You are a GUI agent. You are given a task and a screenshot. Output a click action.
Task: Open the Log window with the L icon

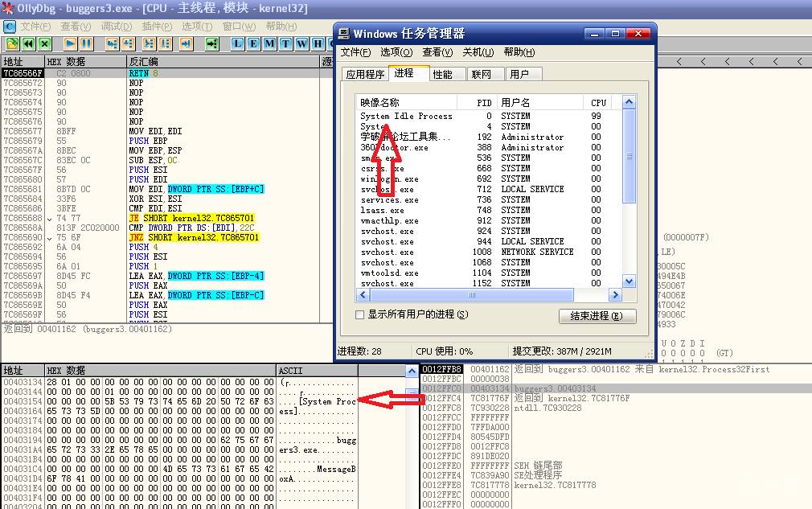coord(237,44)
